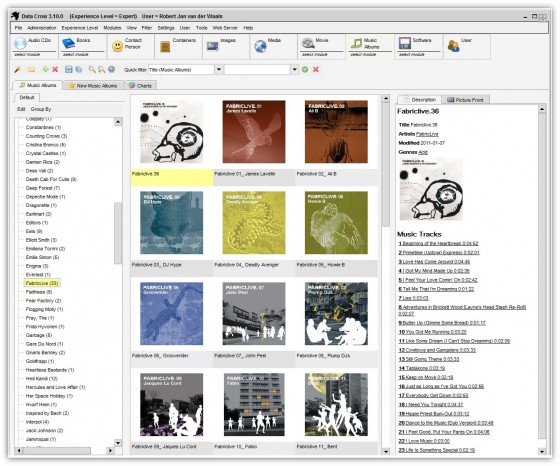This screenshot has height=466, width=560.
Task: Open the Images module
Action: click(226, 46)
